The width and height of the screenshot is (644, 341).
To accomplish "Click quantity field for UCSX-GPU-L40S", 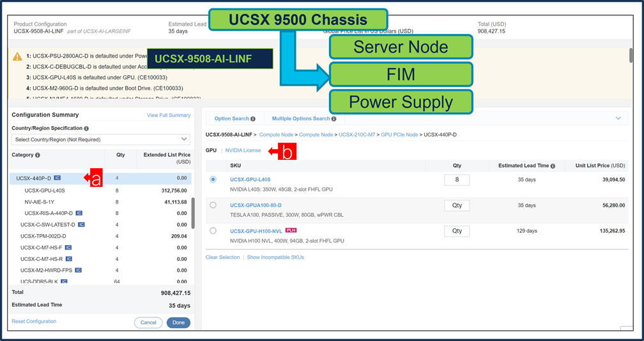I will pos(457,180).
